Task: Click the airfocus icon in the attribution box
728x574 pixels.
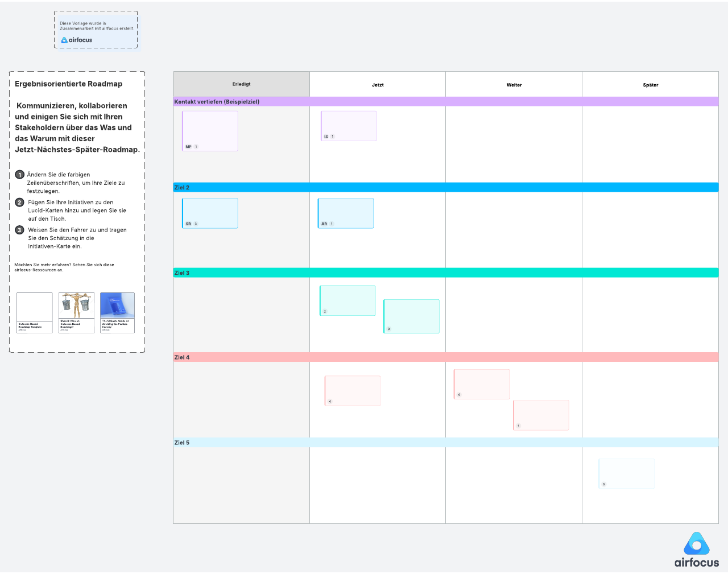Action: click(64, 40)
